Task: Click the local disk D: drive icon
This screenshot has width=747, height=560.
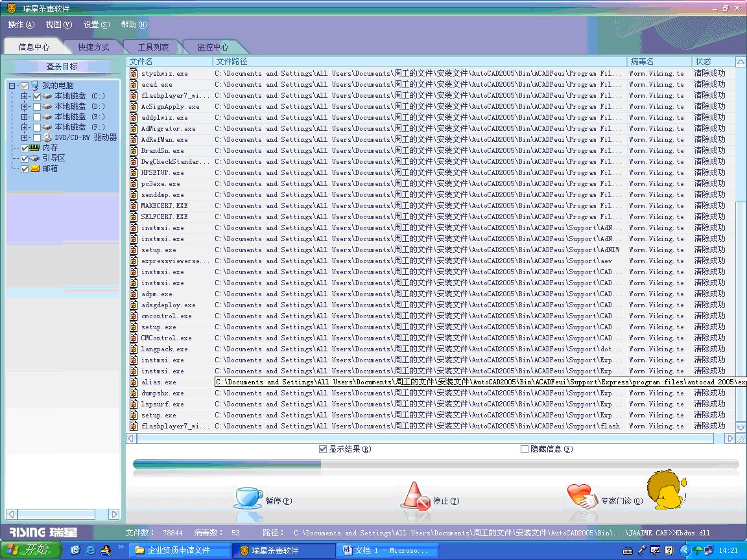Action: [47, 107]
